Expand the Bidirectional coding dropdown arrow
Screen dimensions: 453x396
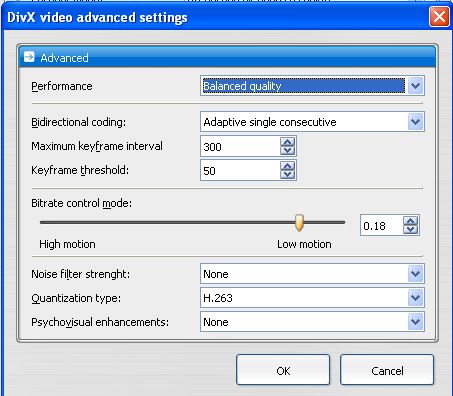[x=415, y=122]
